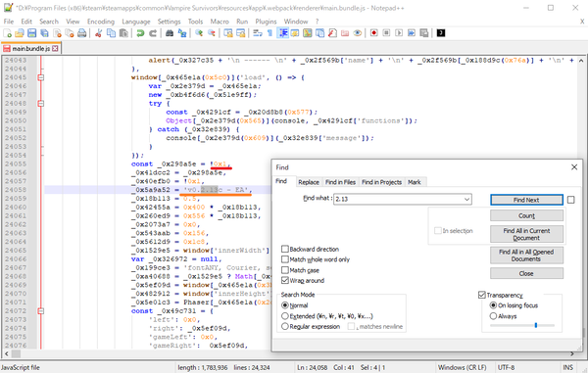This screenshot has height=373, width=588.
Task: Click the Count button
Action: coord(526,215)
